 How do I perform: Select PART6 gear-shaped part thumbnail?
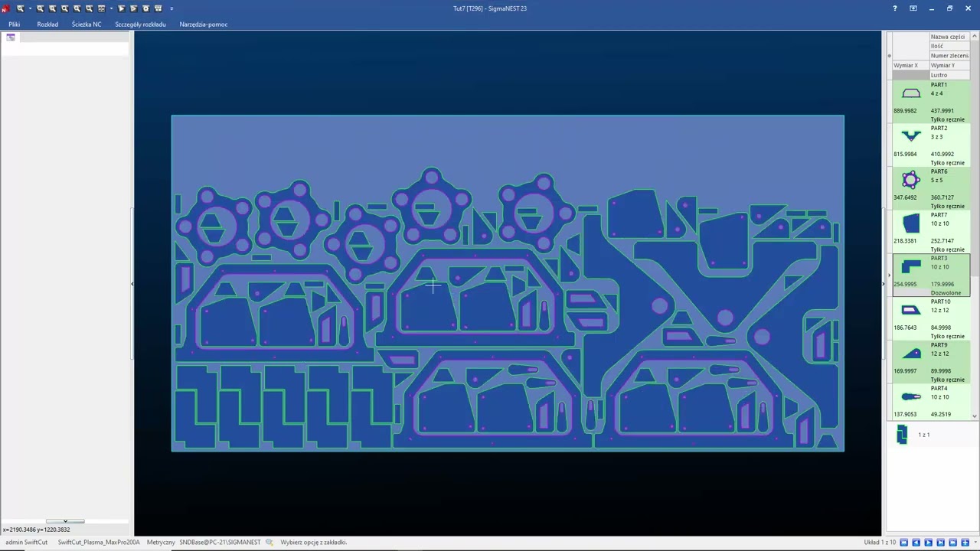pyautogui.click(x=910, y=180)
